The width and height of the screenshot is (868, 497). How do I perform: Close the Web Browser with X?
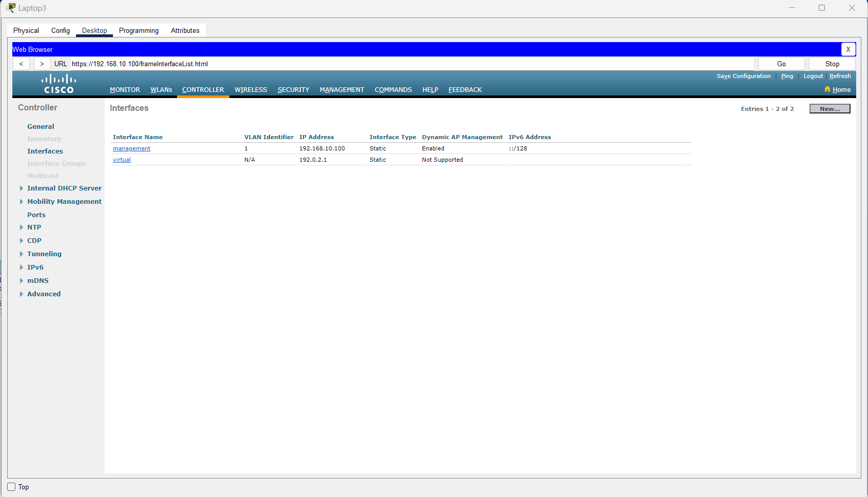pyautogui.click(x=848, y=49)
